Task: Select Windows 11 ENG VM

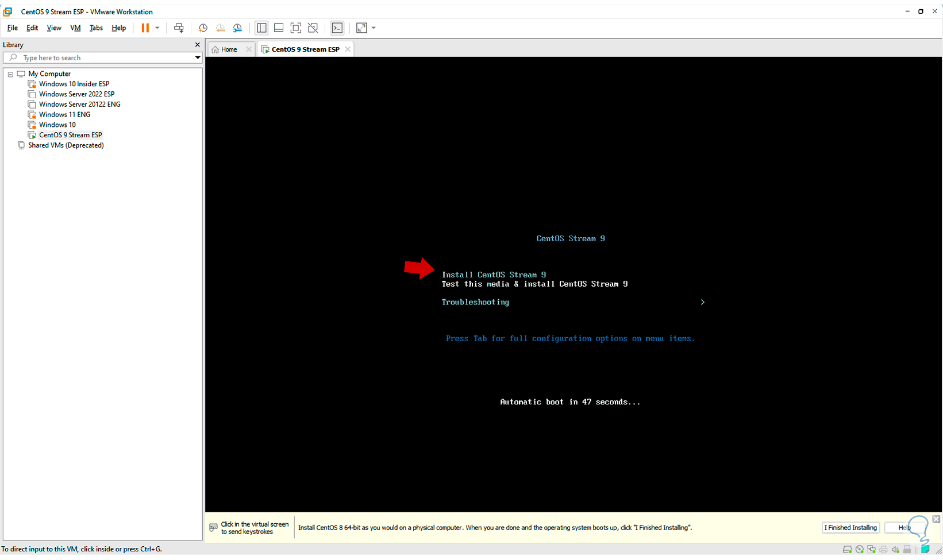Action: point(64,114)
